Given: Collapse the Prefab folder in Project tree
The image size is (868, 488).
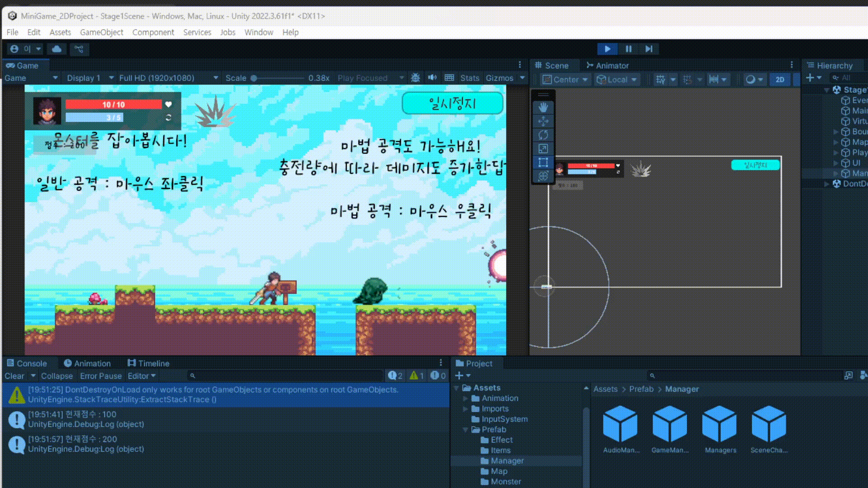Looking at the screenshot, I should 465,429.
